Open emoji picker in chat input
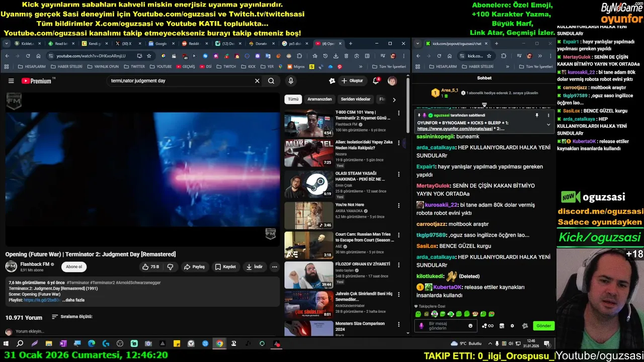The width and height of the screenshot is (644, 362). pyautogui.click(x=470, y=326)
